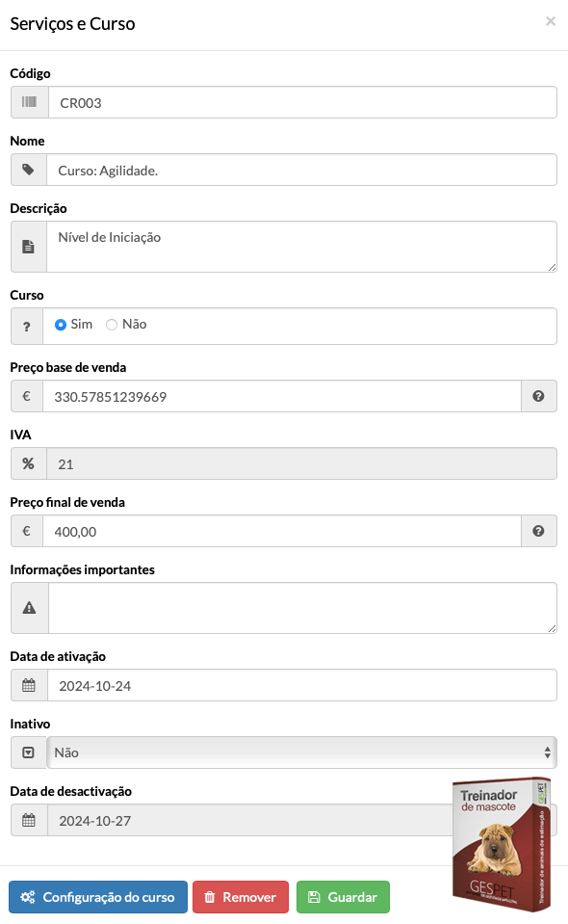Click the tag icon next to Nome
The image size is (568, 924).
pos(28,170)
